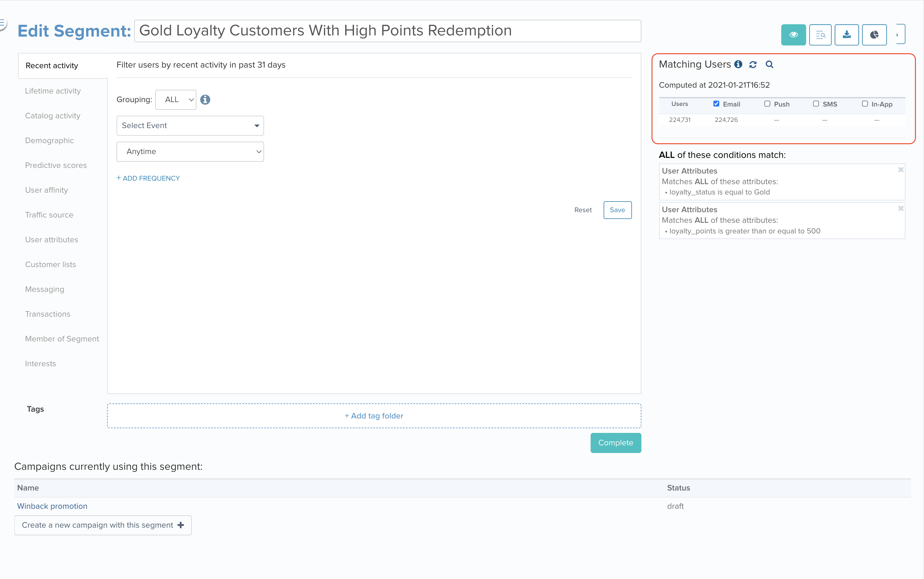Open search within Matching Users panel

point(770,64)
